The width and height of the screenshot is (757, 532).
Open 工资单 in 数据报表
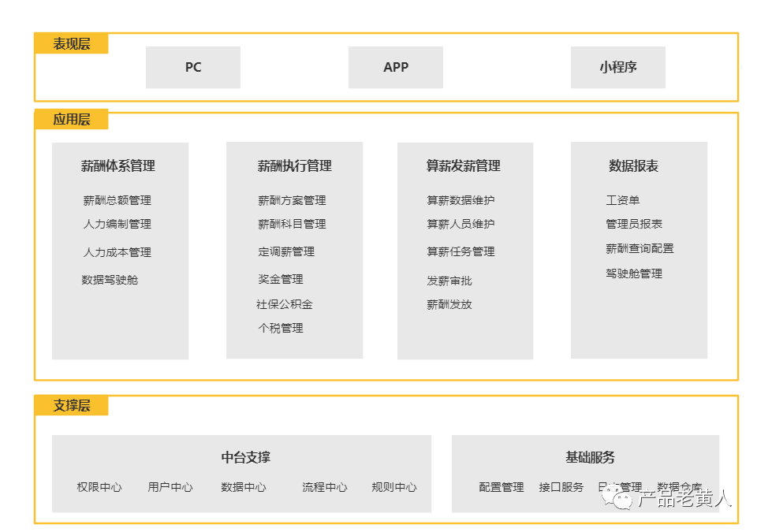point(624,200)
